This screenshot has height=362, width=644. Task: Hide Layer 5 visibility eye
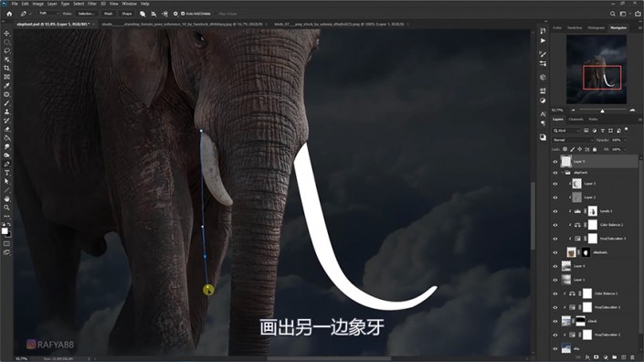(555, 162)
